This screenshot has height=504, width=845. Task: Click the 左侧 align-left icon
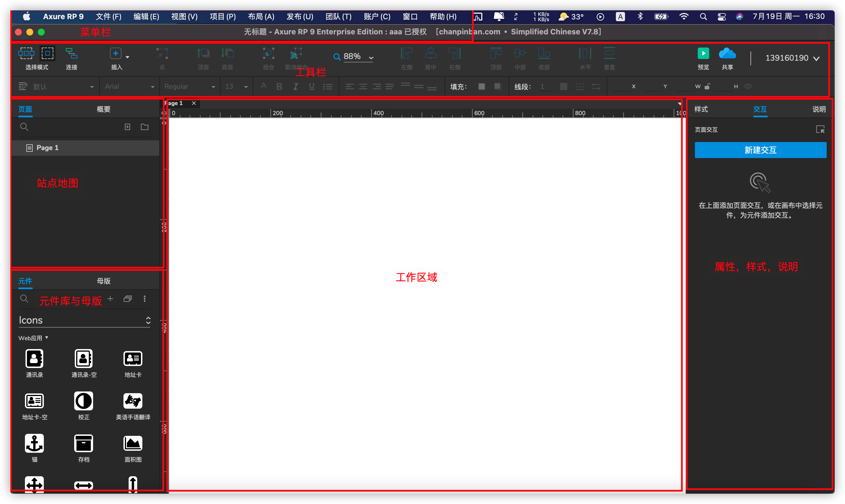point(406,54)
